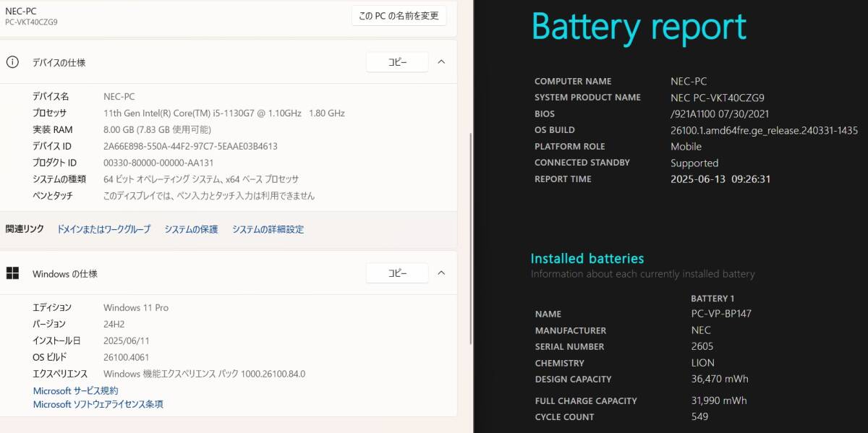Copy the Windows specifications with コピー
Image resolution: width=868 pixels, height=433 pixels.
(397, 273)
